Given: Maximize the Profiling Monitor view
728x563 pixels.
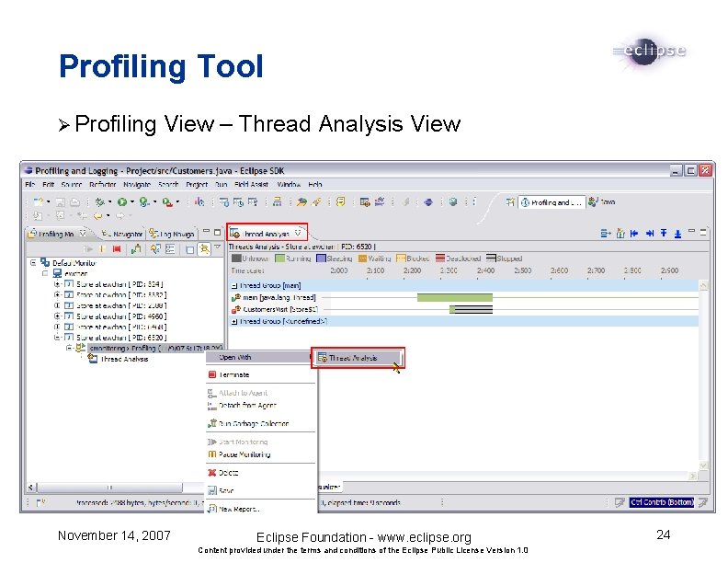Looking at the screenshot, I should coord(217,232).
